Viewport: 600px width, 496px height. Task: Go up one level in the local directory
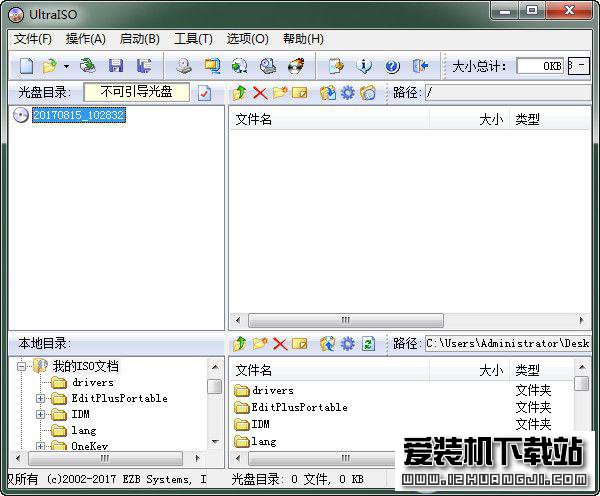click(x=240, y=344)
